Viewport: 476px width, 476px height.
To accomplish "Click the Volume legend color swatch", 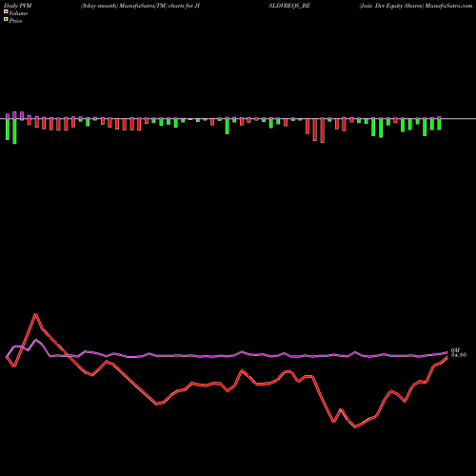I will coord(6,11).
